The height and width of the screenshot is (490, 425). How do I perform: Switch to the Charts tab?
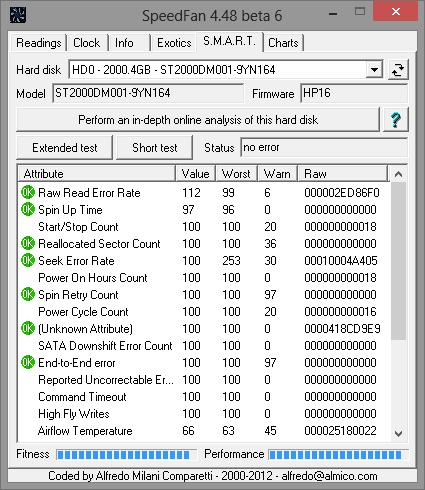(x=283, y=43)
